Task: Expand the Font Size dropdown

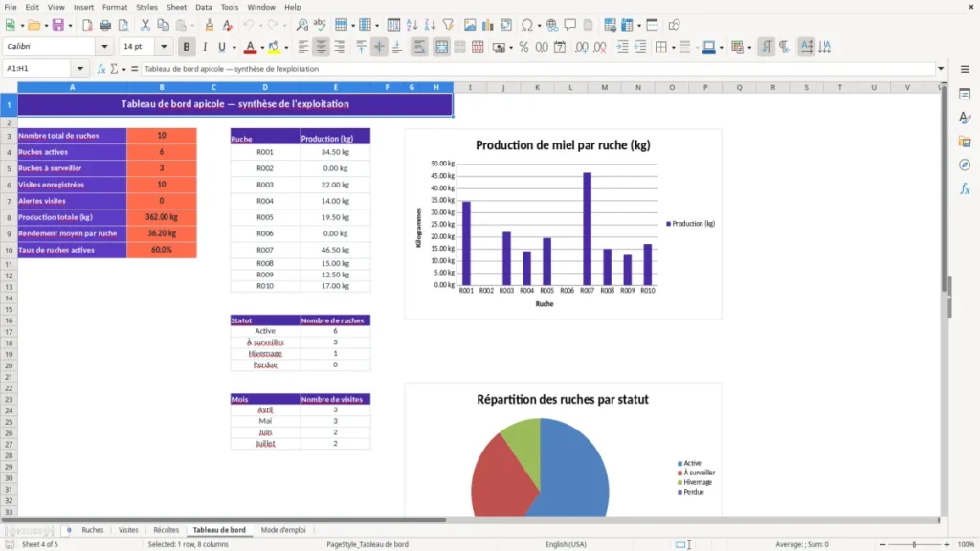Action: [163, 46]
